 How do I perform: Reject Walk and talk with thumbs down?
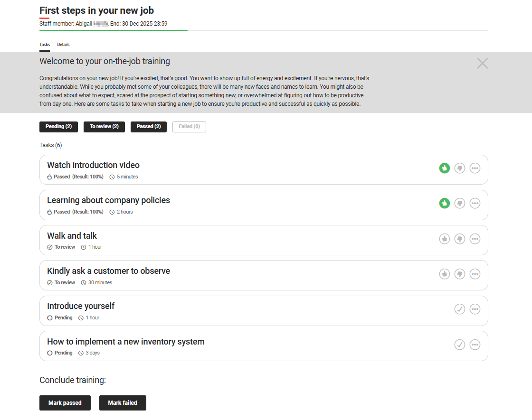coord(459,239)
